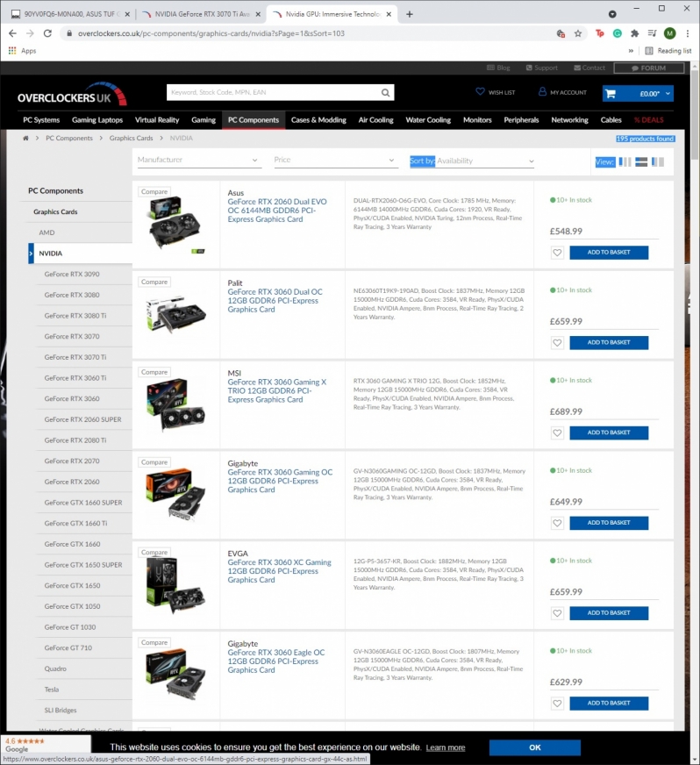Open the Monitors menu

click(477, 120)
